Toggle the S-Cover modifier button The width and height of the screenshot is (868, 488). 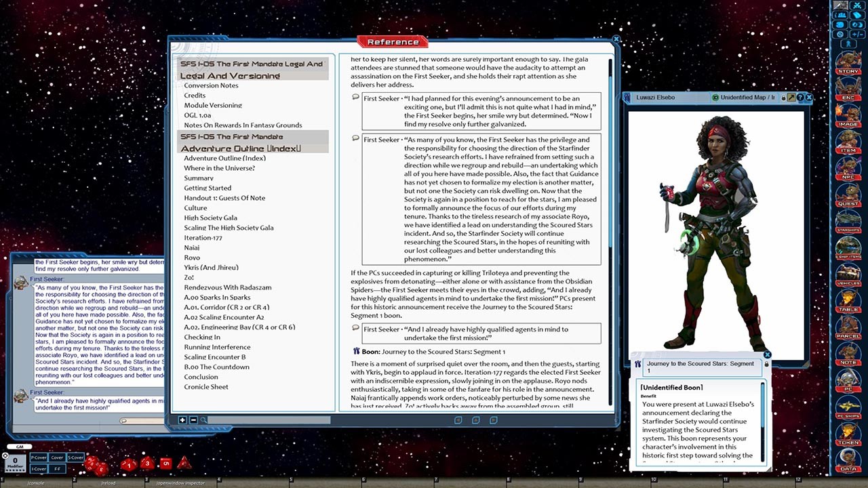pyautogui.click(x=75, y=457)
